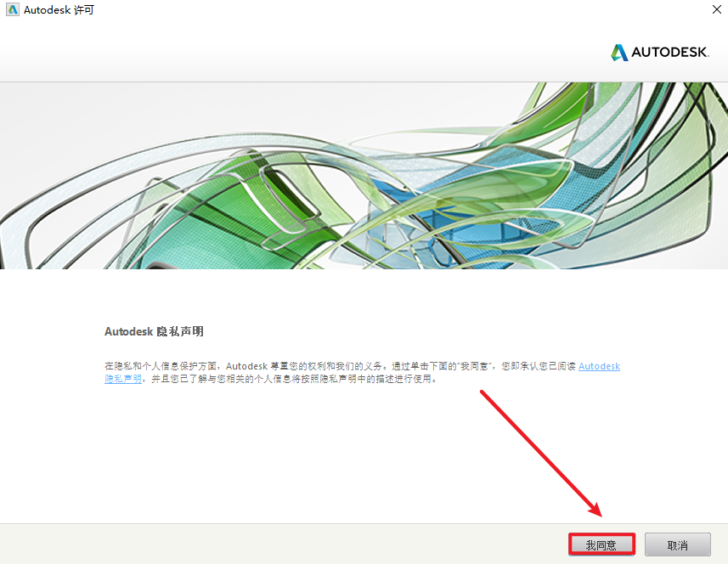Click the AUTODESK wordmark in the header
Viewport: 728px width, 564px height.
[x=669, y=53]
